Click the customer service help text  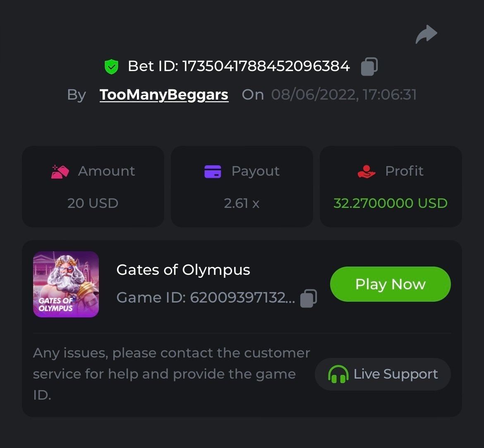[171, 374]
